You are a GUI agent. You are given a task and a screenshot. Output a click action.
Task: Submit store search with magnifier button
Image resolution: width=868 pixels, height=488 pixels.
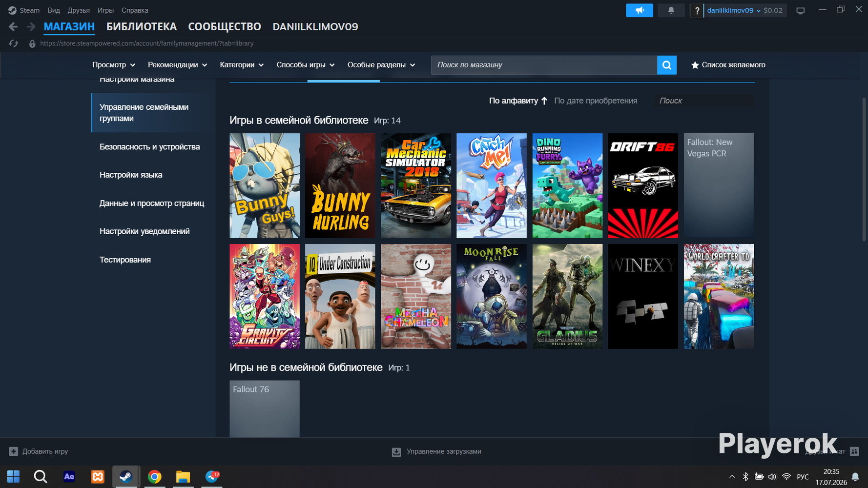tap(667, 65)
